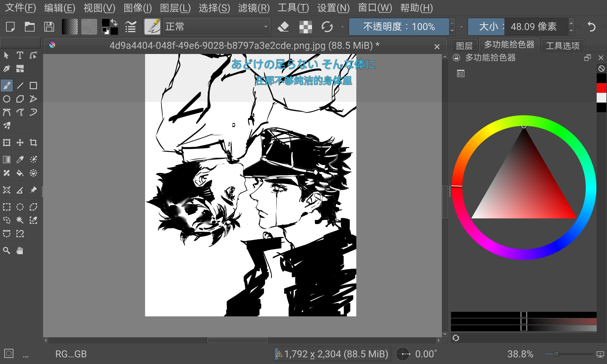Select the elliptical selection tool
607x364 pixels.
click(x=20, y=207)
